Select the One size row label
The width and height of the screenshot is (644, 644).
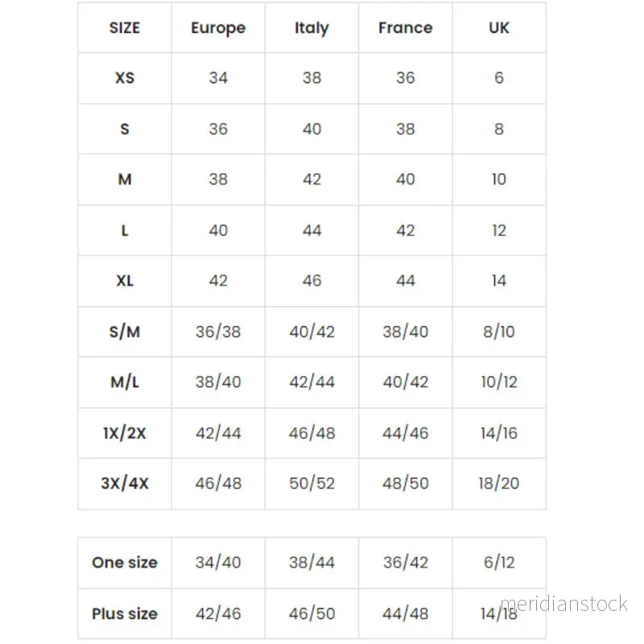click(x=125, y=562)
